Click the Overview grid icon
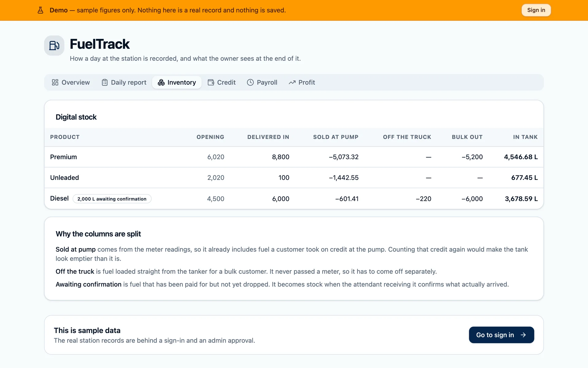The height and width of the screenshot is (368, 588). 55,82
